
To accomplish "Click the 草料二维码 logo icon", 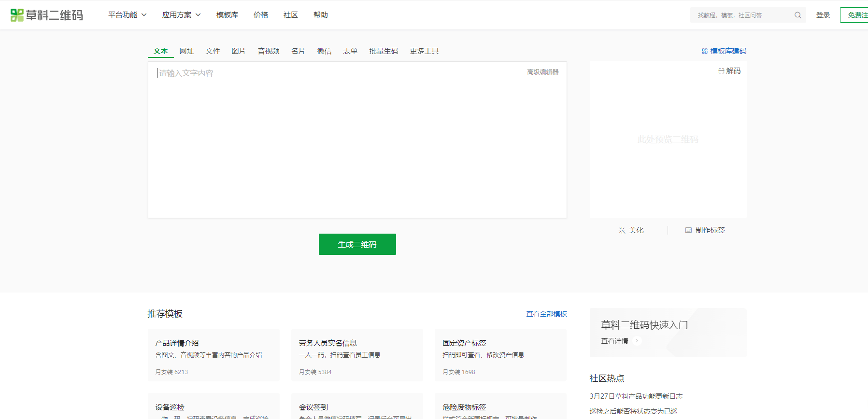I will point(17,15).
